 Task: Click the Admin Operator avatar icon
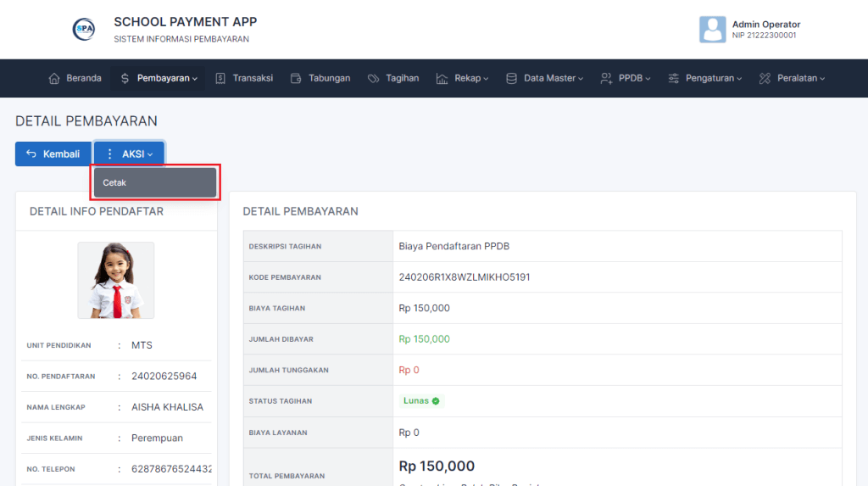[712, 30]
